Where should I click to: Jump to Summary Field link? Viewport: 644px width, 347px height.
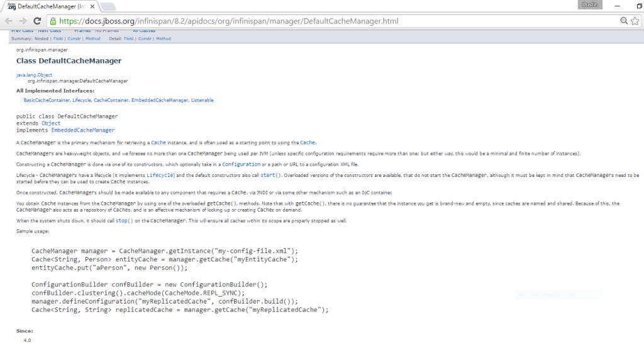[58, 38]
